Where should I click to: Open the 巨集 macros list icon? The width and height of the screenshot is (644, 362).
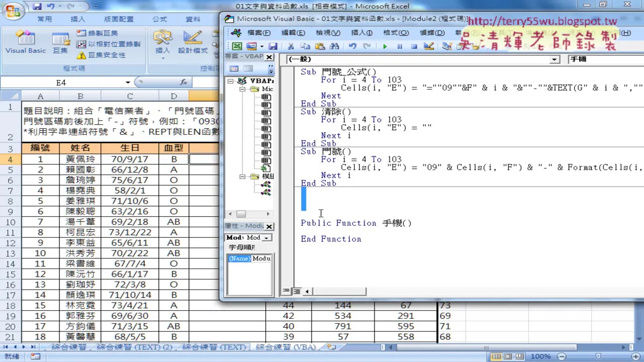(60, 43)
